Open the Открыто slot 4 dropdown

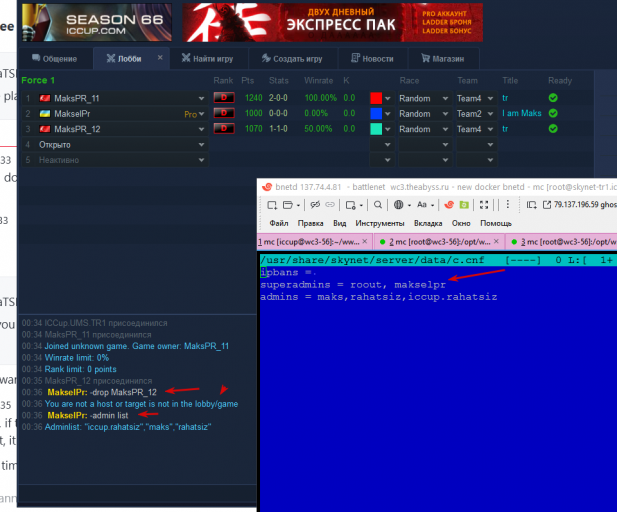201,145
